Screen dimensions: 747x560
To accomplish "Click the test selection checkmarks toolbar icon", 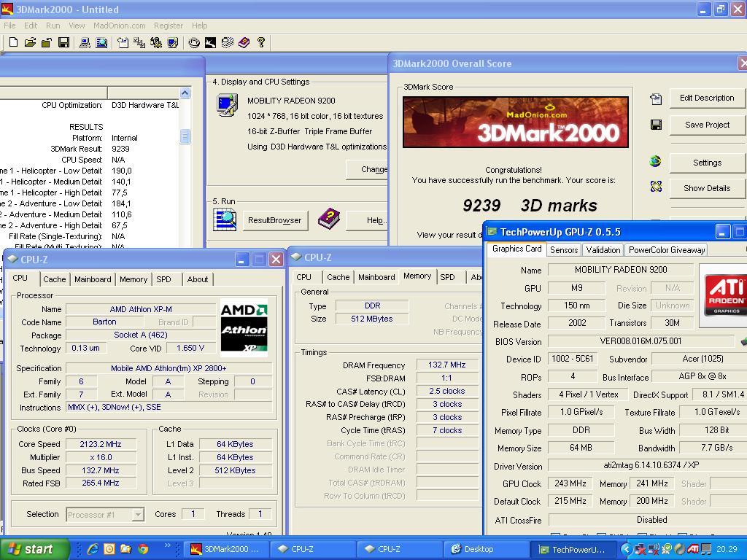I will point(139,42).
